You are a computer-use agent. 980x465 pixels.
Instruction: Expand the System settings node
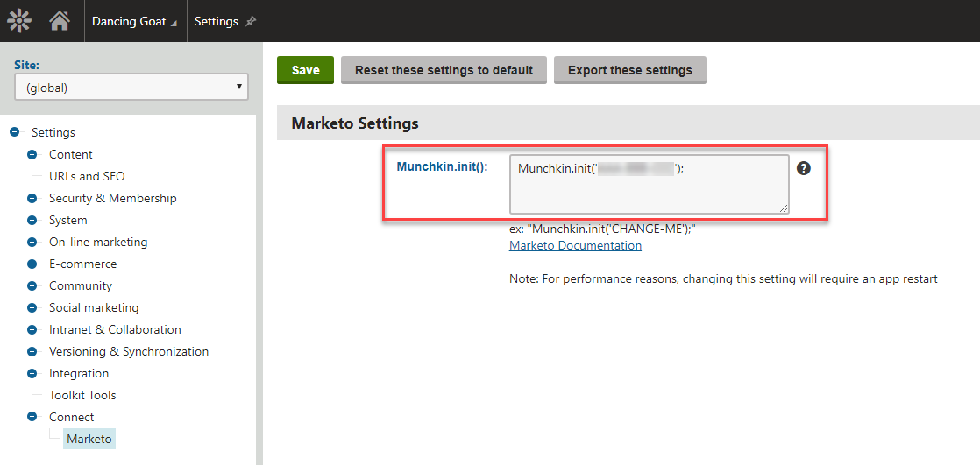(32, 220)
